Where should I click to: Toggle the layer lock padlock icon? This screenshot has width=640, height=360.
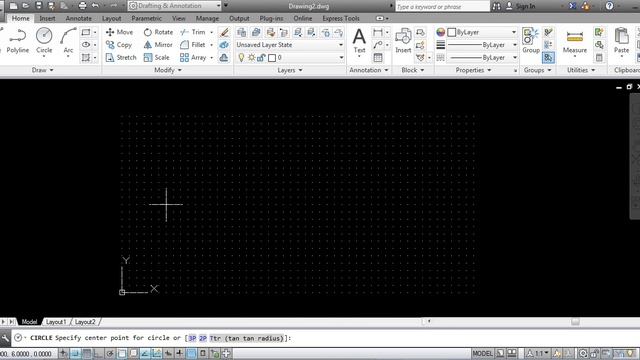pos(261,58)
